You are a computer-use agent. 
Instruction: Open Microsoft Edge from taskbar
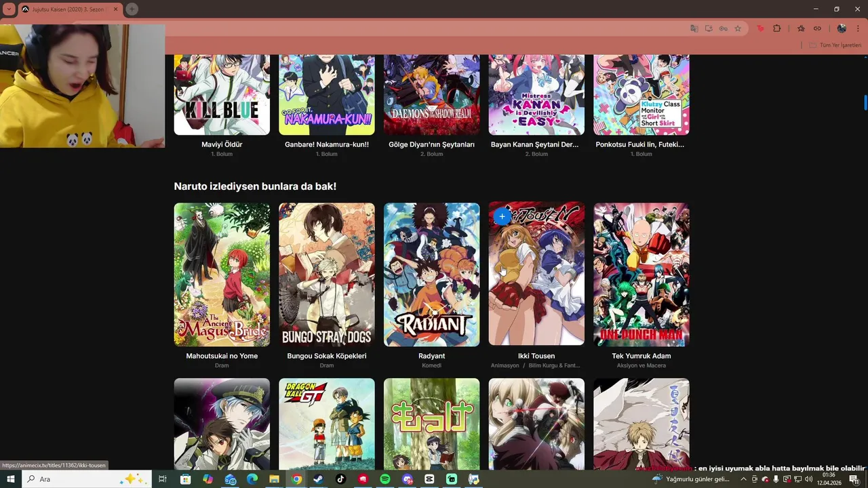click(252, 479)
